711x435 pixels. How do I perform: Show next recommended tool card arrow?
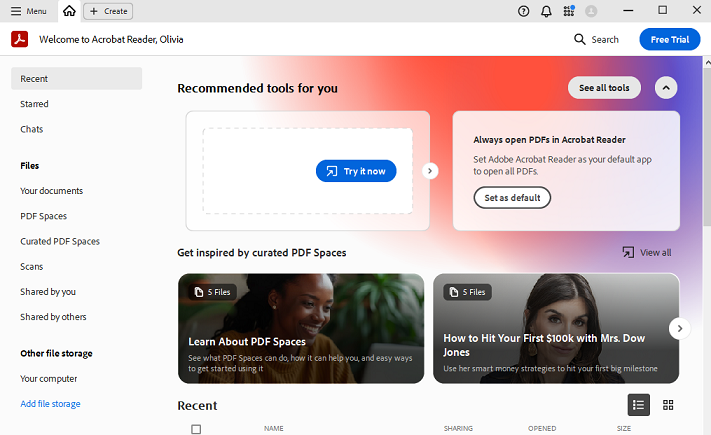[430, 171]
